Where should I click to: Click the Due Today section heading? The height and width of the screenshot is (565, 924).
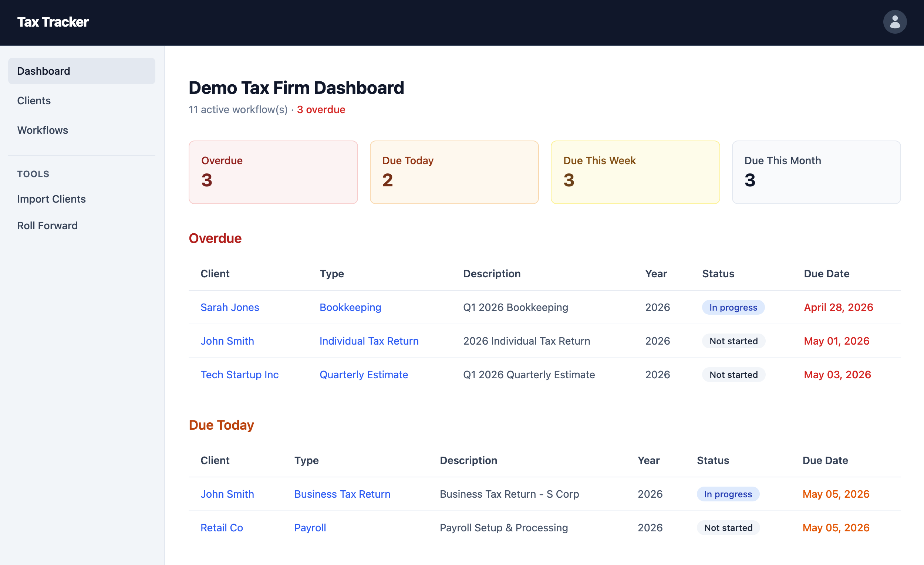pos(221,425)
